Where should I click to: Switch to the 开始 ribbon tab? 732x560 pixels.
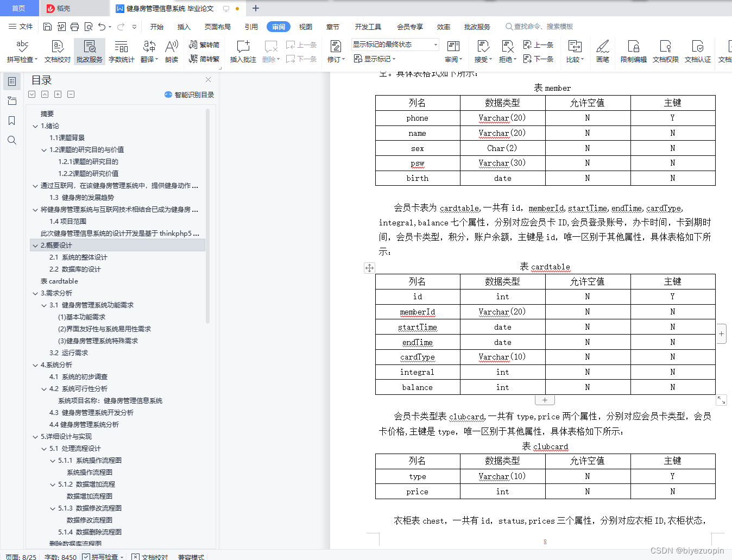[157, 27]
